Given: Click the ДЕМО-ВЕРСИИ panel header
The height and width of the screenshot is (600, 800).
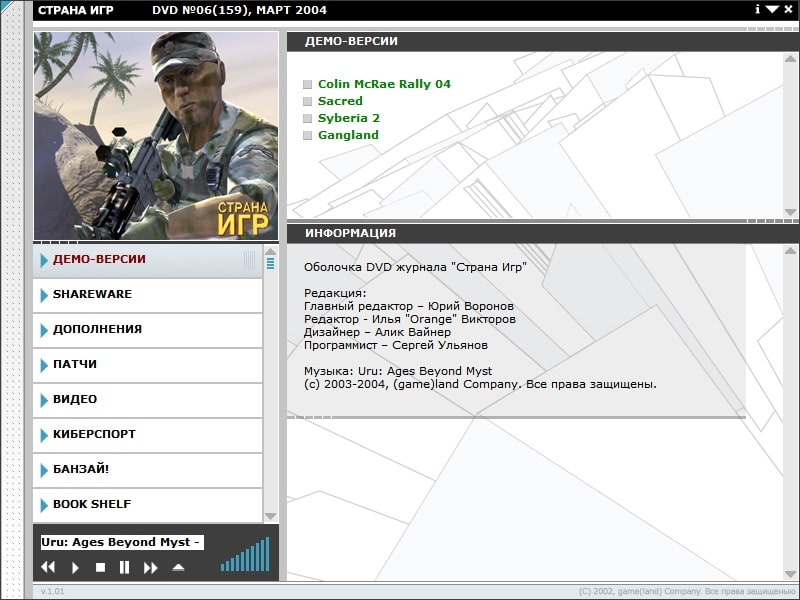Looking at the screenshot, I should pos(543,41).
